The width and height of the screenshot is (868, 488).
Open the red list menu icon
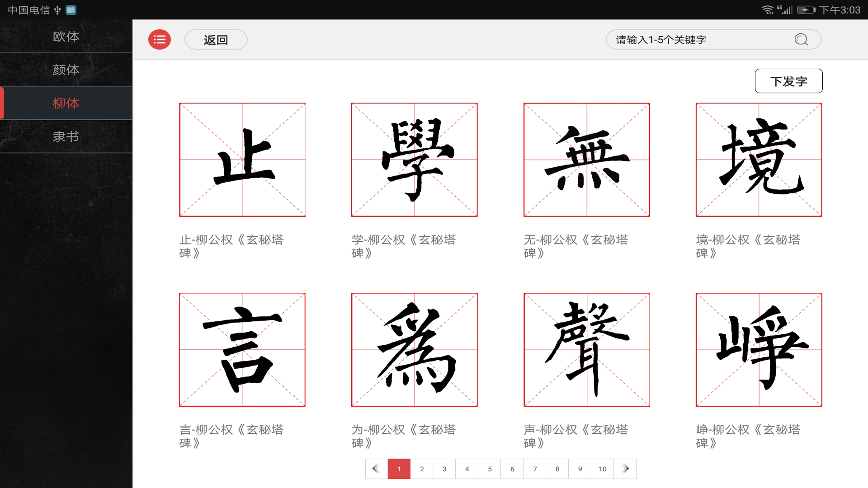(x=159, y=39)
